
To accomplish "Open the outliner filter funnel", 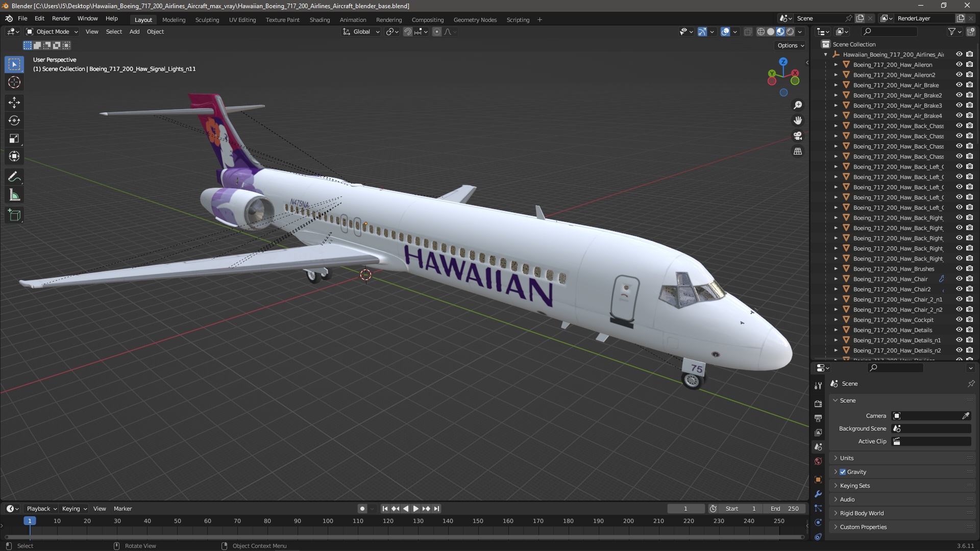I will [x=952, y=32].
